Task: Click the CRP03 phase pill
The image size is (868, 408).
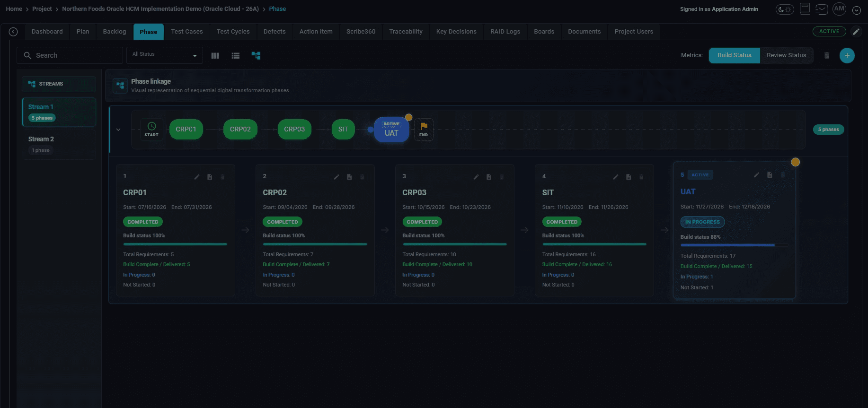Action: click(294, 129)
